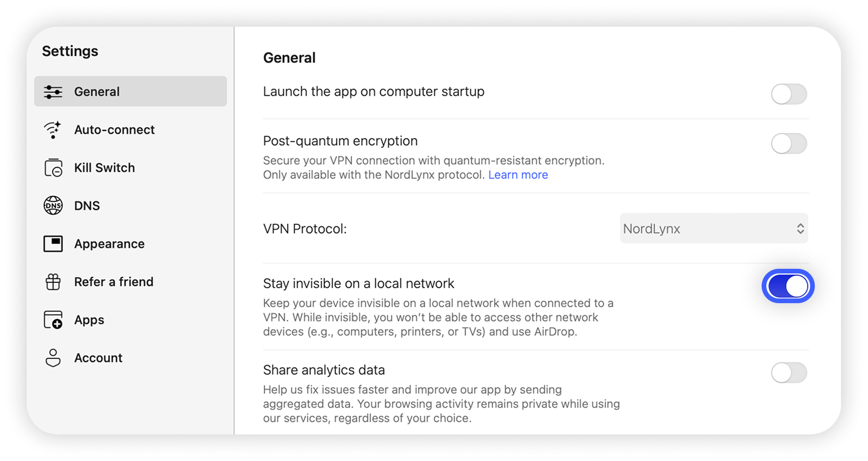Turn on Post-quantum encryption switch

pos(789,143)
